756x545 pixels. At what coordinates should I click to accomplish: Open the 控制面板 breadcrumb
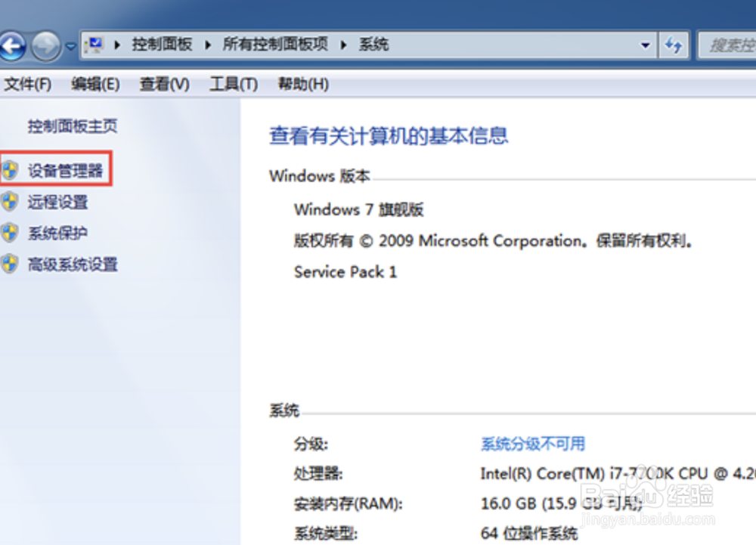pyautogui.click(x=162, y=45)
